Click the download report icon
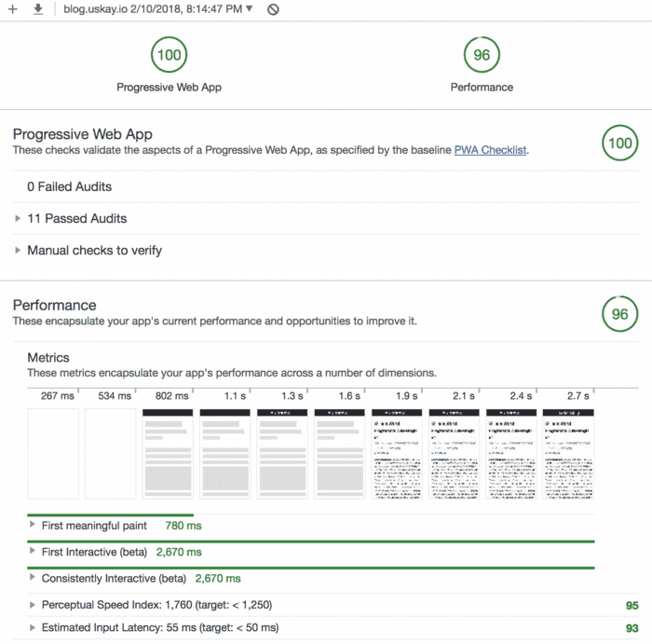652x644 pixels. pos(38,9)
